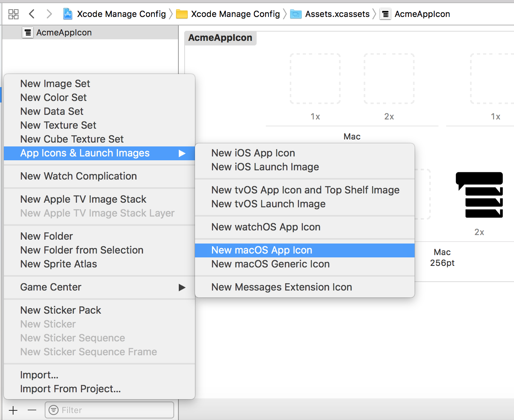This screenshot has height=420, width=514.
Task: Click the blue project file icon in breadcrumb
Action: [67, 14]
